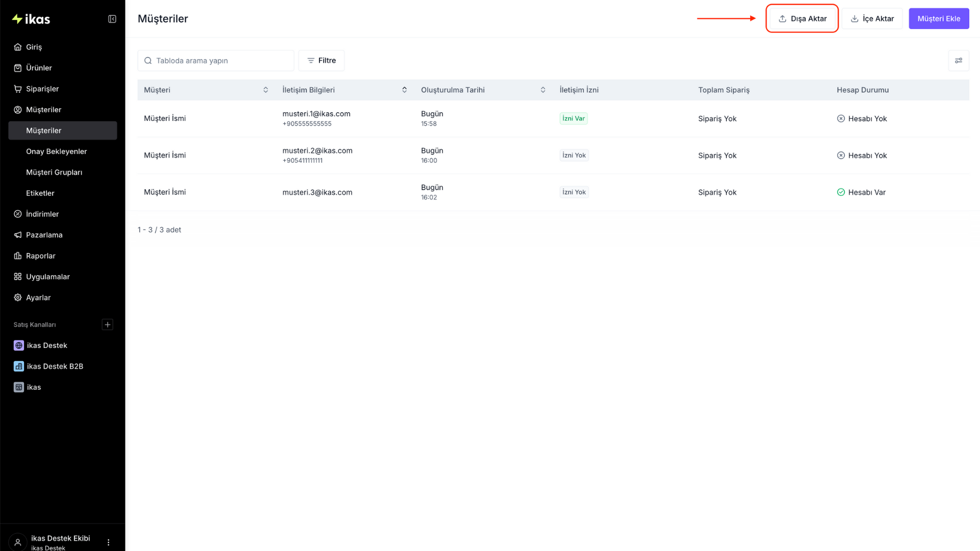The image size is (980, 551).
Task: Open Siparişler cart icon
Action: click(18, 89)
